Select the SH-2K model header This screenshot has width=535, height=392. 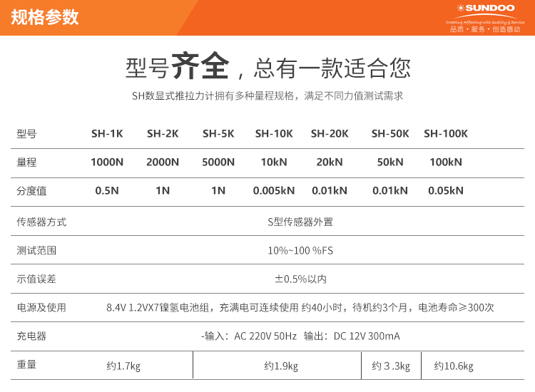tap(163, 133)
